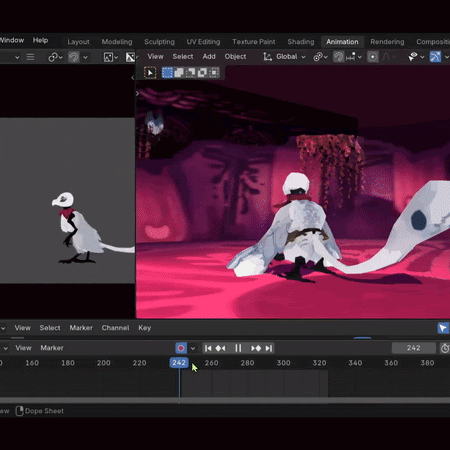Open the Help menu

(x=40, y=40)
